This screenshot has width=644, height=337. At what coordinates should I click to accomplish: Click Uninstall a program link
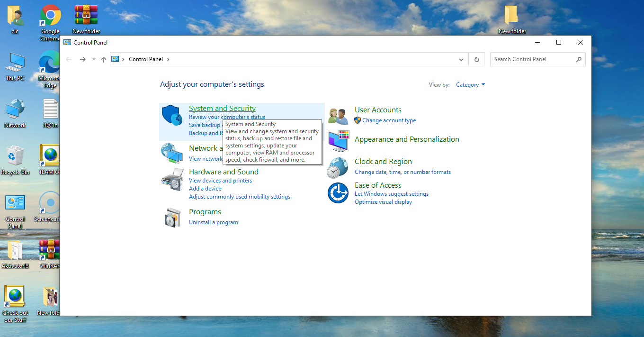tap(213, 222)
